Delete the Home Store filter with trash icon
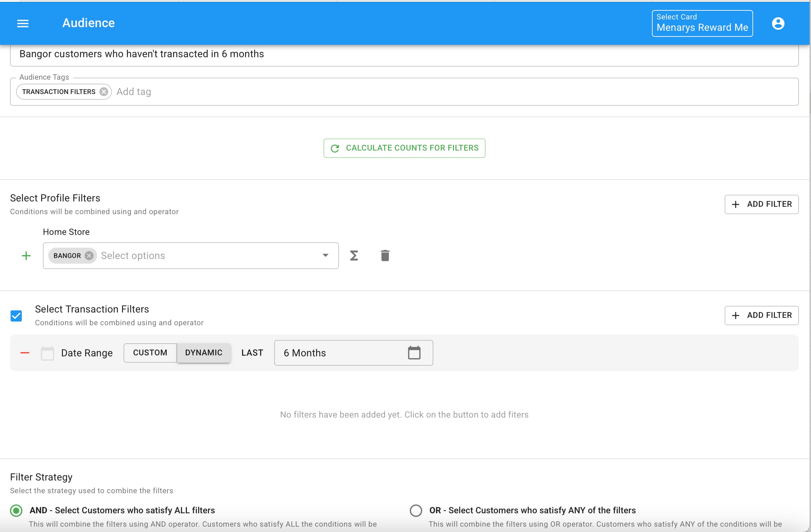Viewport: 811px width, 532px height. tap(385, 255)
